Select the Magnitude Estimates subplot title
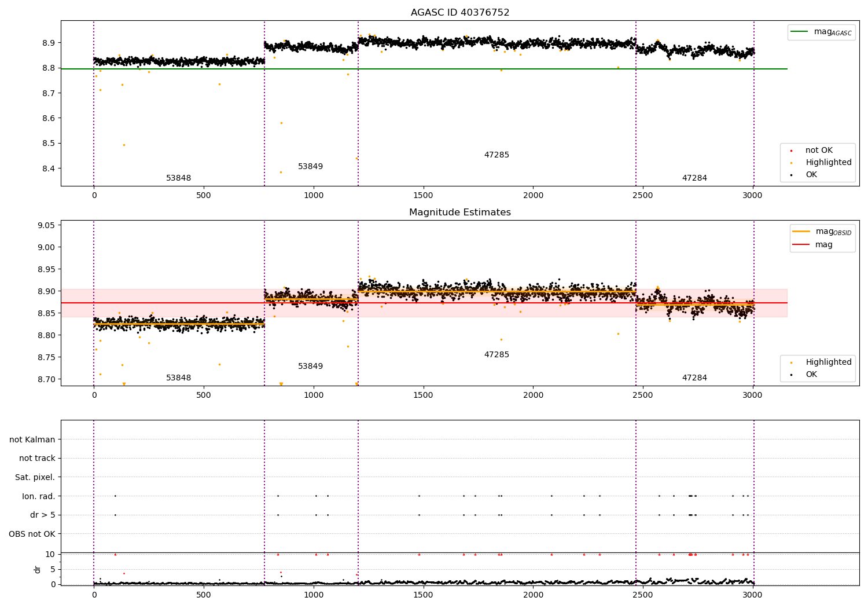 click(x=460, y=213)
